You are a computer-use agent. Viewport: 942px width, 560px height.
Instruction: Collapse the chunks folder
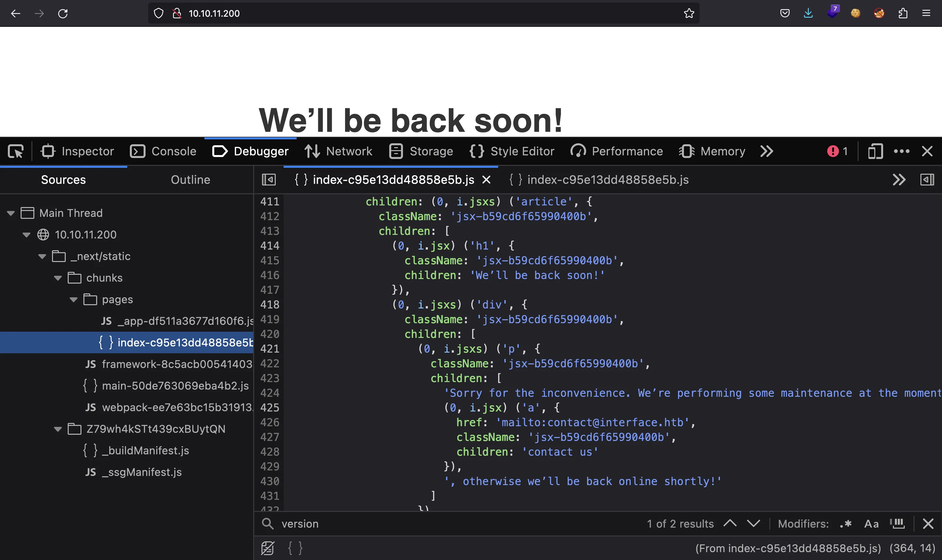(58, 278)
